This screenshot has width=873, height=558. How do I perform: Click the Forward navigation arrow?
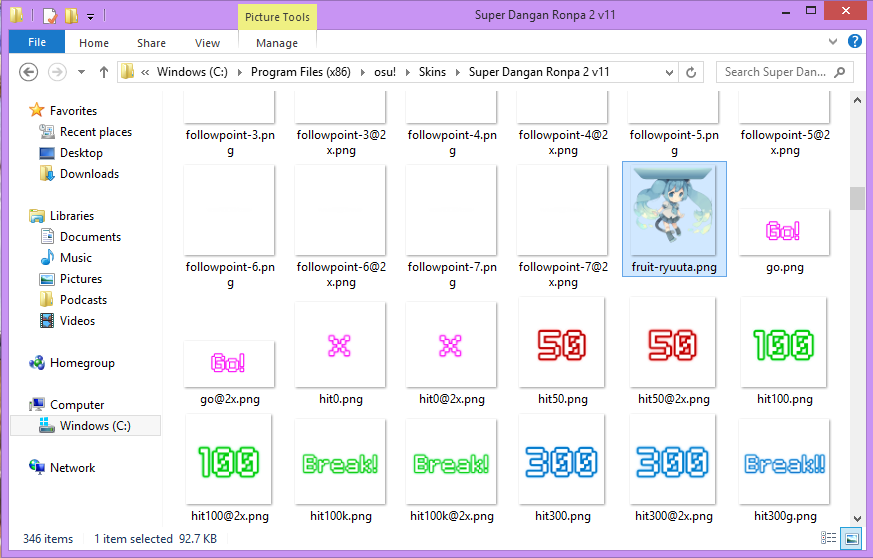point(57,72)
